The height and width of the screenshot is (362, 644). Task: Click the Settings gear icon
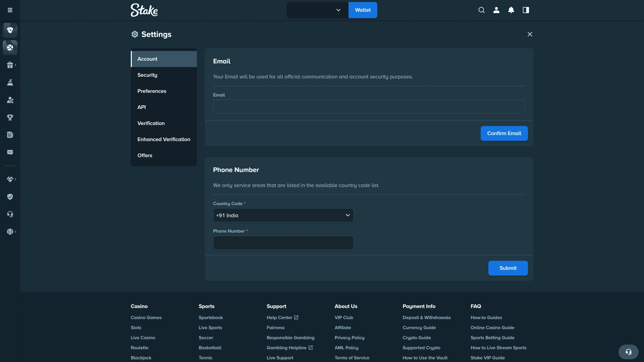tap(135, 34)
